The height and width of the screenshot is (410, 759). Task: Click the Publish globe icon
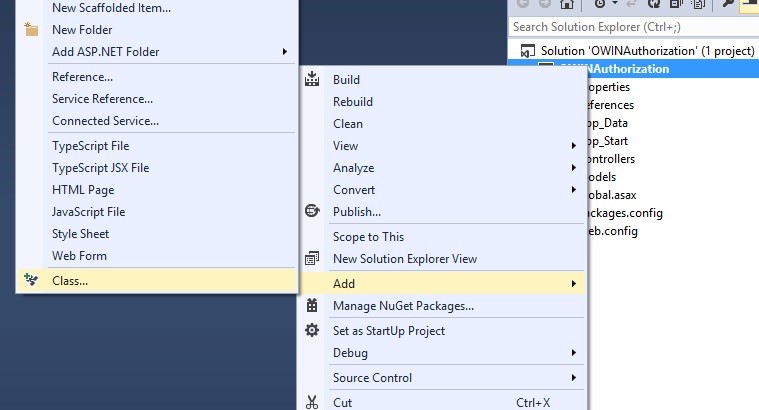point(312,211)
